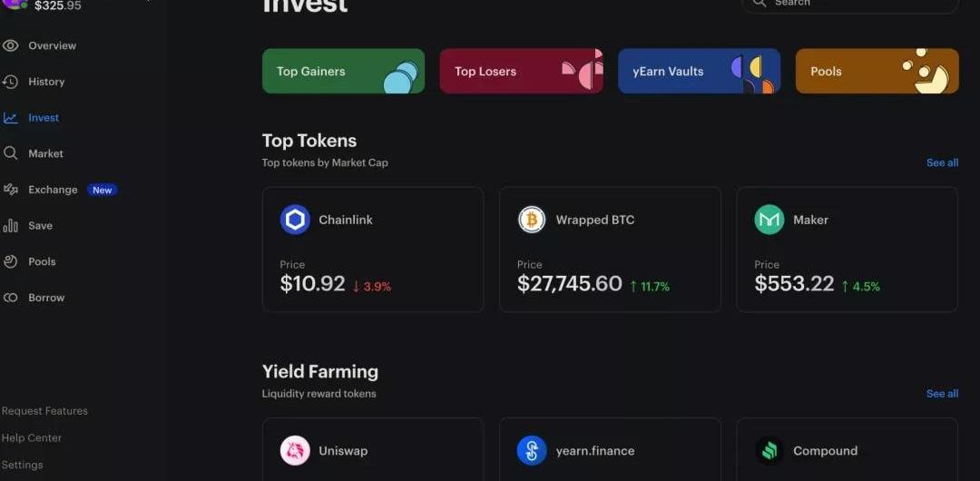The width and height of the screenshot is (980, 481).
Task: Click the Compound logo icon
Action: pyautogui.click(x=769, y=450)
